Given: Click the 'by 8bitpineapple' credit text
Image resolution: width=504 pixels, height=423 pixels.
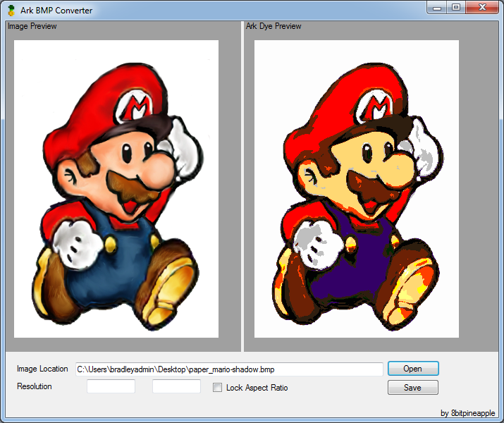Looking at the screenshot, I should tap(467, 413).
